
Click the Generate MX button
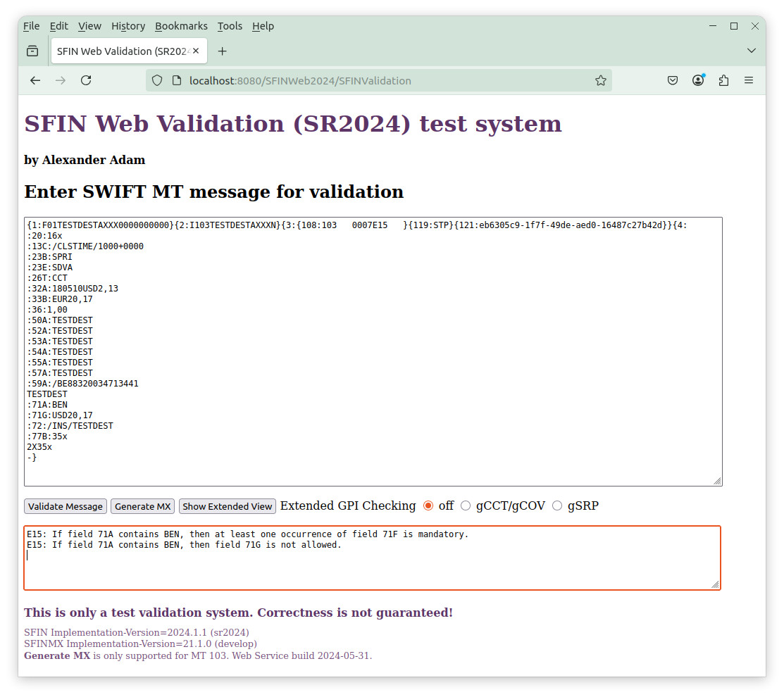(142, 506)
